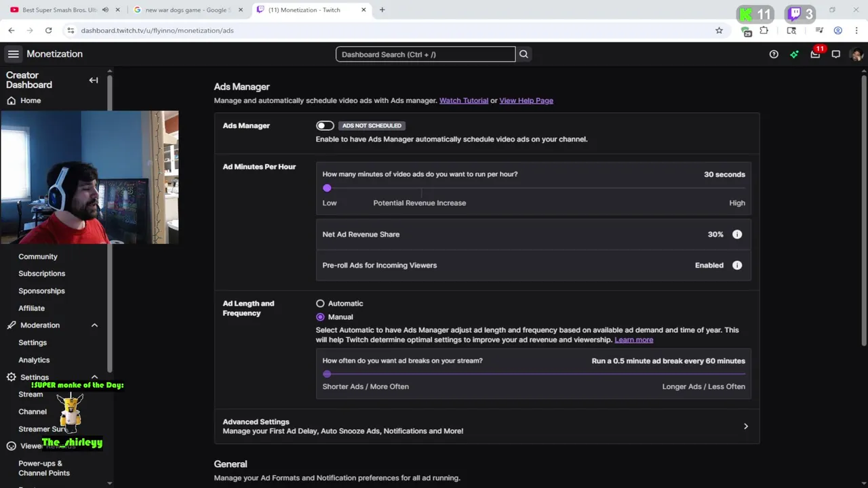The width and height of the screenshot is (868, 488).
Task: Open the View Help Page link
Action: [526, 101]
